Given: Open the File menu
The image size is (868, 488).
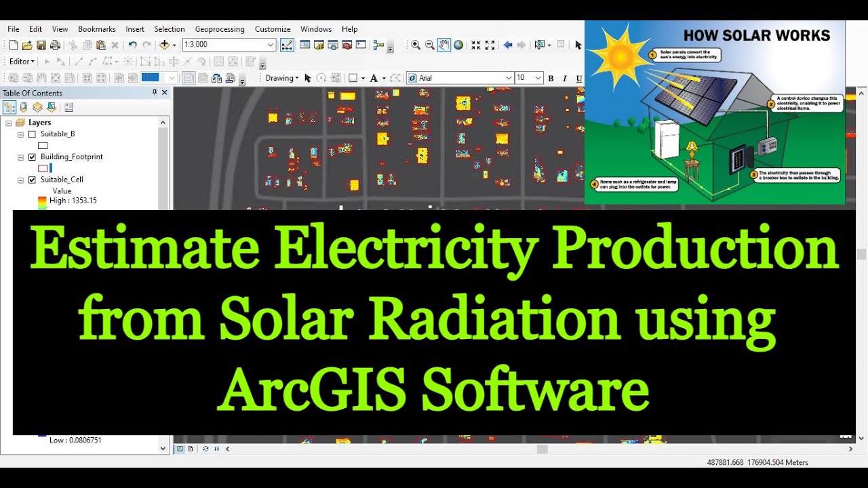Looking at the screenshot, I should [14, 29].
